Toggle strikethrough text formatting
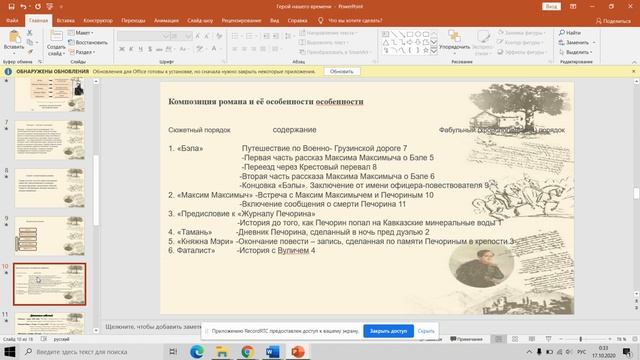Image resolution: width=640 pixels, height=360 pixels. point(159,49)
